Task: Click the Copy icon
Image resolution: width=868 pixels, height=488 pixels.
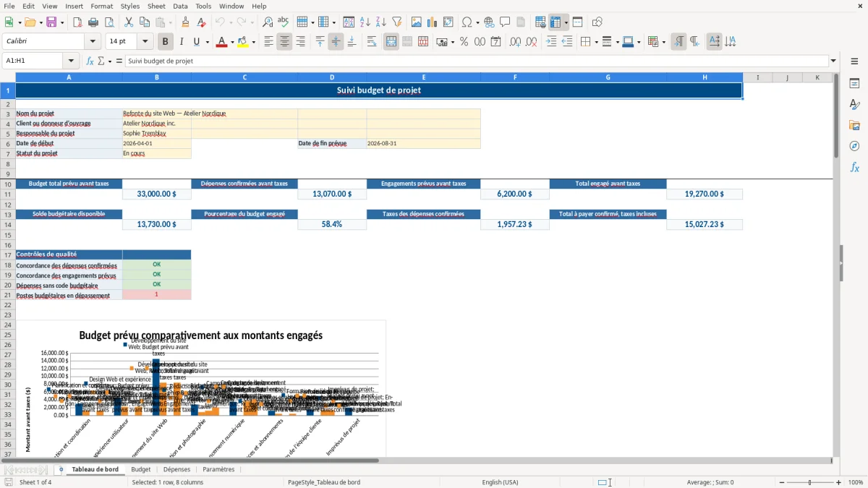Action: pyautogui.click(x=145, y=22)
